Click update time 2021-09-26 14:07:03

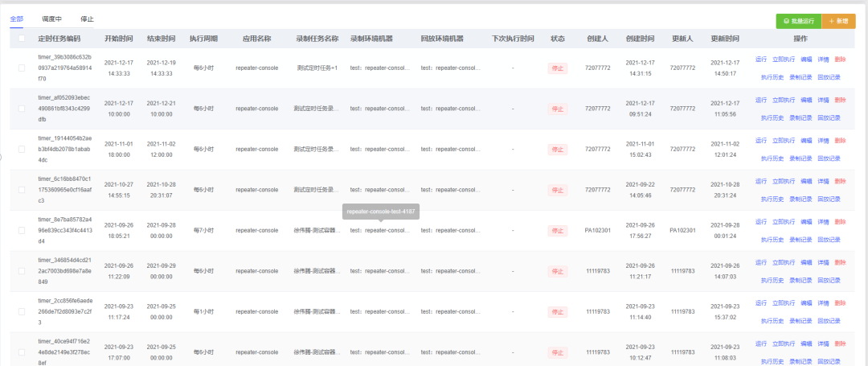[725, 271]
